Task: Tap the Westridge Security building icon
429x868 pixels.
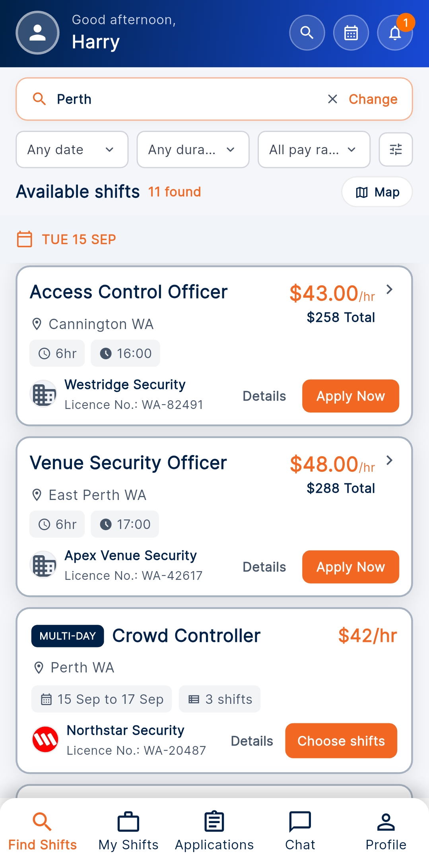Action: click(43, 394)
